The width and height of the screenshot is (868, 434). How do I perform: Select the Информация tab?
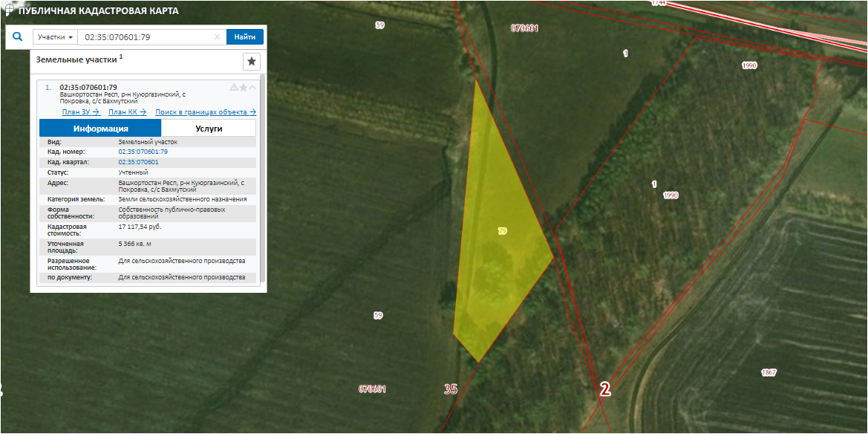tap(100, 129)
